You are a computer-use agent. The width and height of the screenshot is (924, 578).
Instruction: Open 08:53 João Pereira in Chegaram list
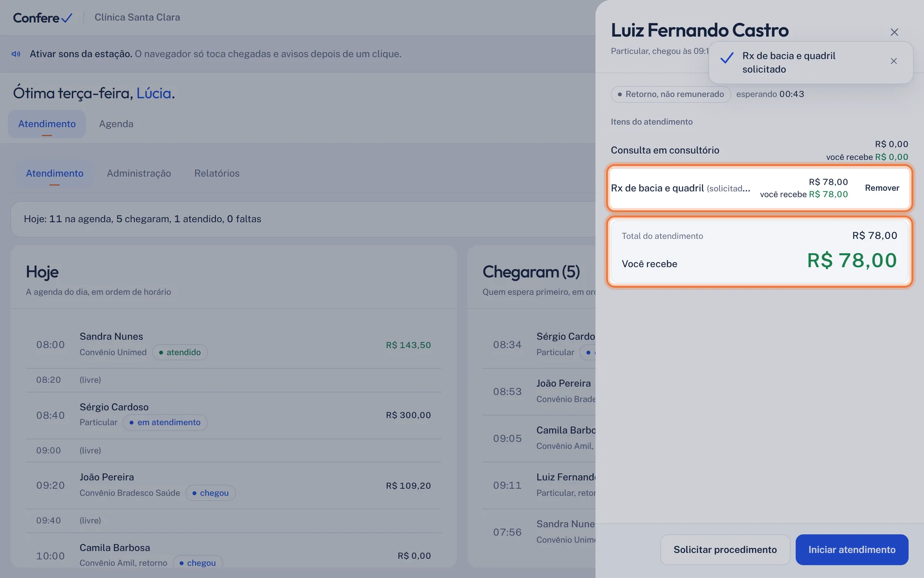(x=539, y=392)
